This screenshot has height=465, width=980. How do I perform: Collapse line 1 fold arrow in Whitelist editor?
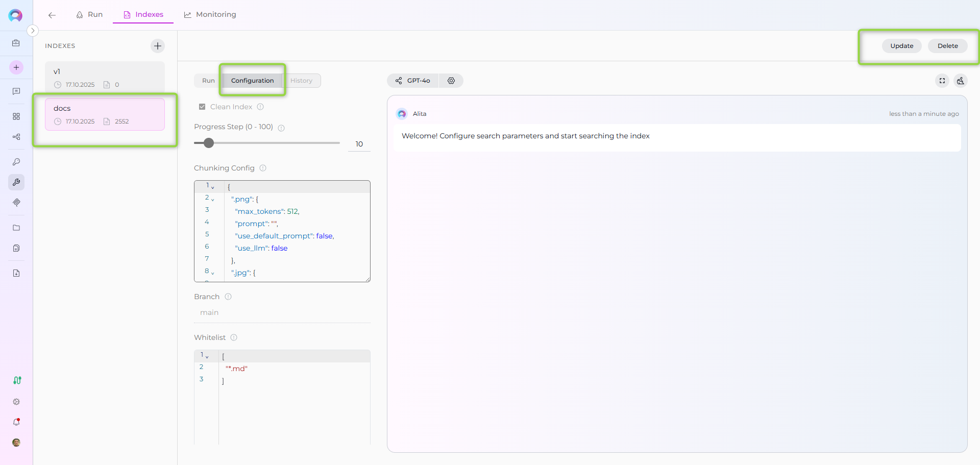point(207,357)
